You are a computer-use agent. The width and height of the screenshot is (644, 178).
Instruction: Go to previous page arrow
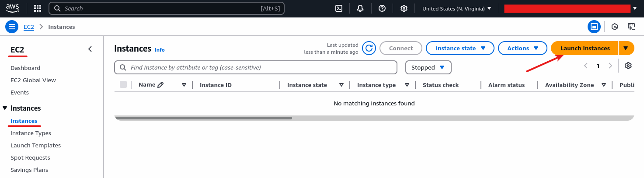click(x=586, y=66)
